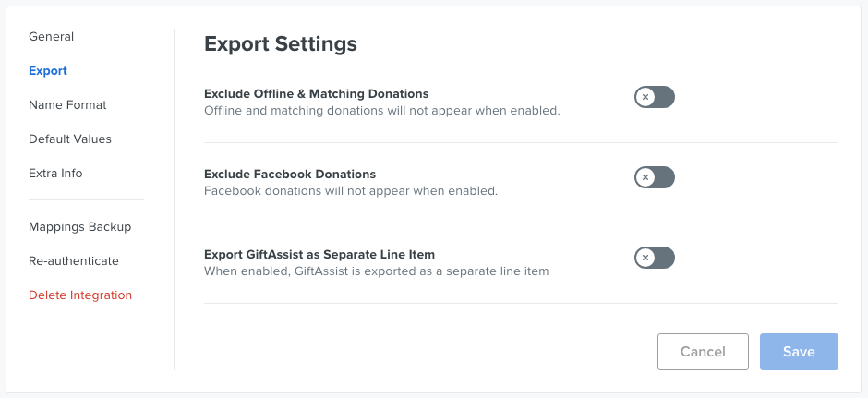Open Mappings Backup in the sidebar
868x398 pixels.
(79, 227)
